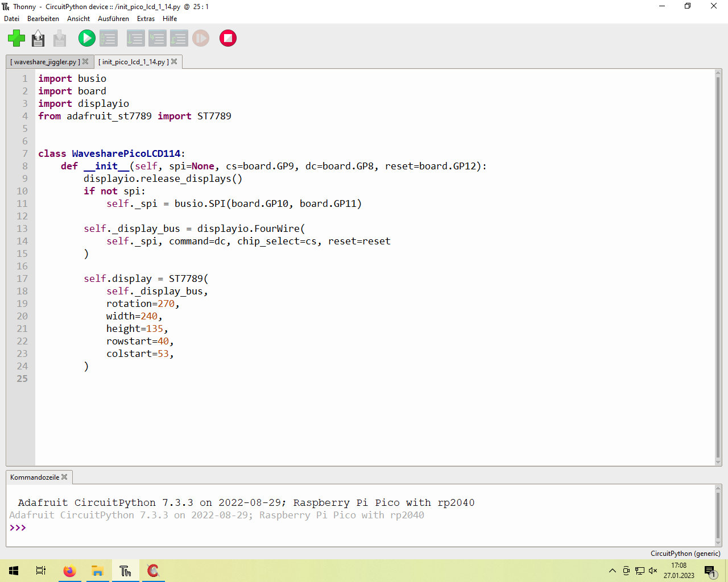Open the Windows Start menu
The image size is (728, 582).
pyautogui.click(x=14, y=571)
